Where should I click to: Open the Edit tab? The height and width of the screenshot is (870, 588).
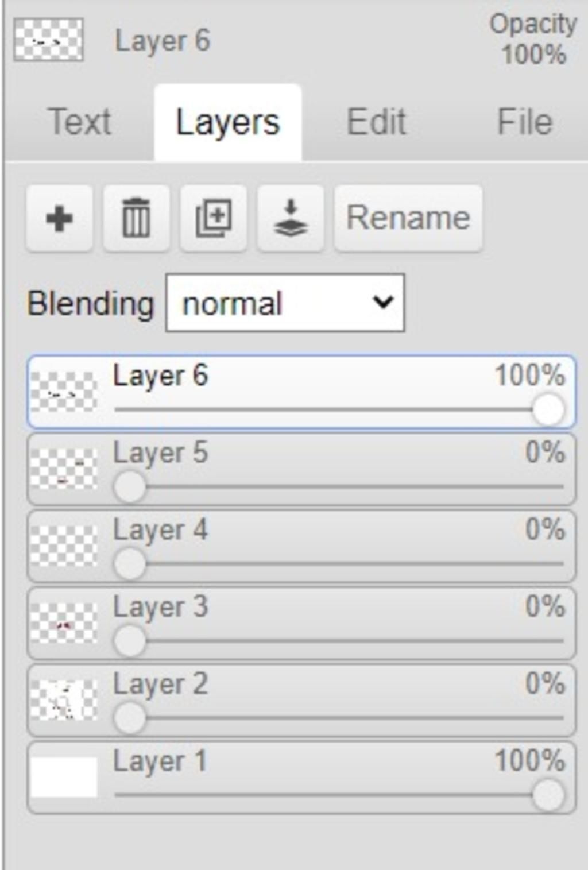click(x=377, y=122)
